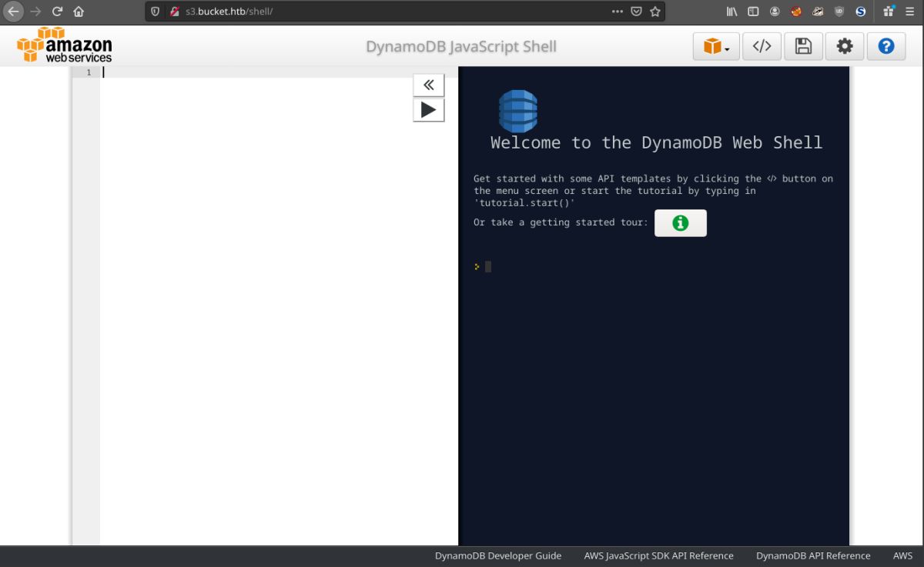Click the Amazon Web Services logo
The width and height of the screenshot is (924, 567).
65,45
